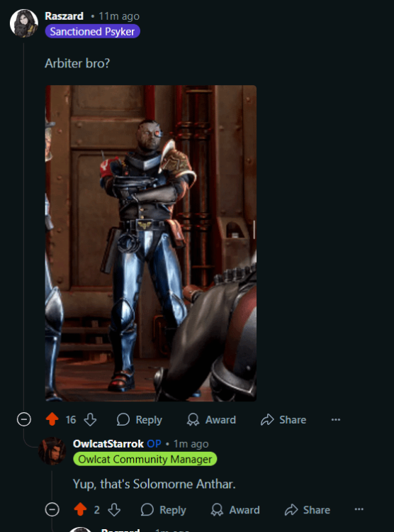Viewport: 394px width, 532px height.
Task: Reply to OwlcatStarrok's comment
Action: [x=164, y=509]
